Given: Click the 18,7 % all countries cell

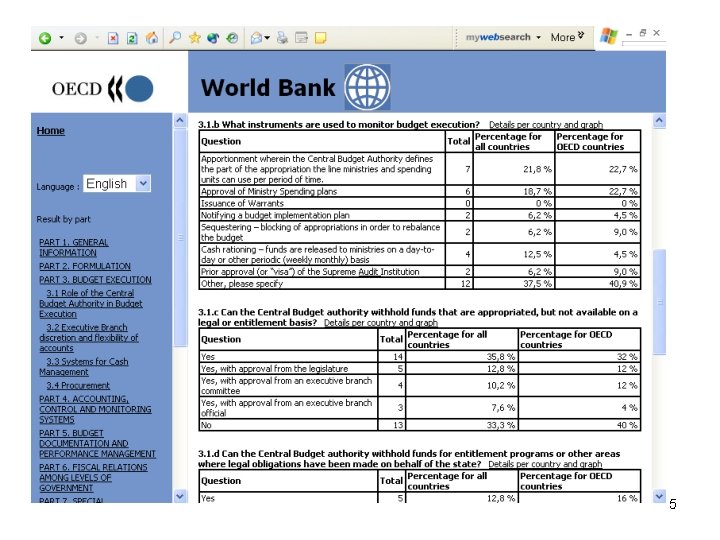Looking at the screenshot, I should pos(514,191).
